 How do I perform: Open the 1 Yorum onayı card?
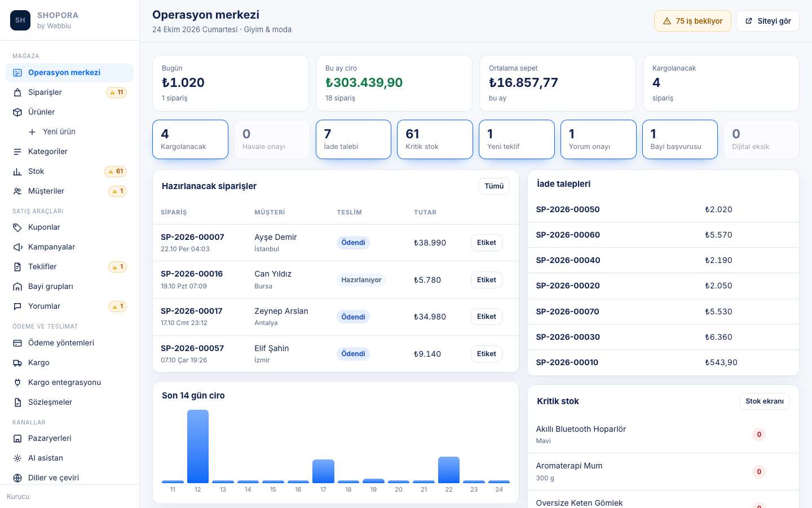[x=598, y=139]
